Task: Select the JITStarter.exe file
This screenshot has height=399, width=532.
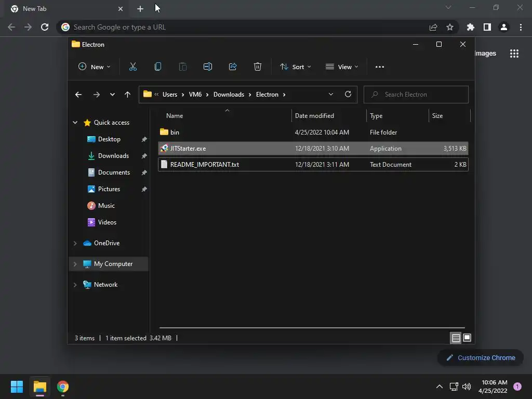Action: click(313, 149)
